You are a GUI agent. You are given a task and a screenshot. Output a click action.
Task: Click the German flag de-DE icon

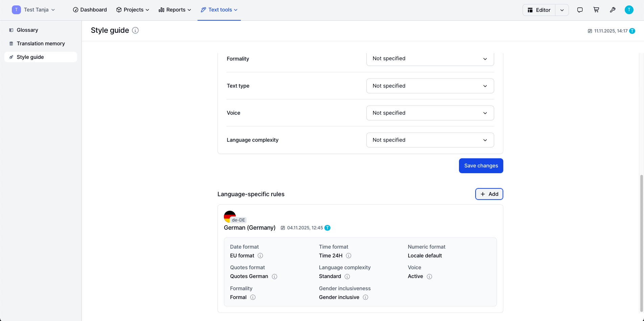pyautogui.click(x=230, y=216)
